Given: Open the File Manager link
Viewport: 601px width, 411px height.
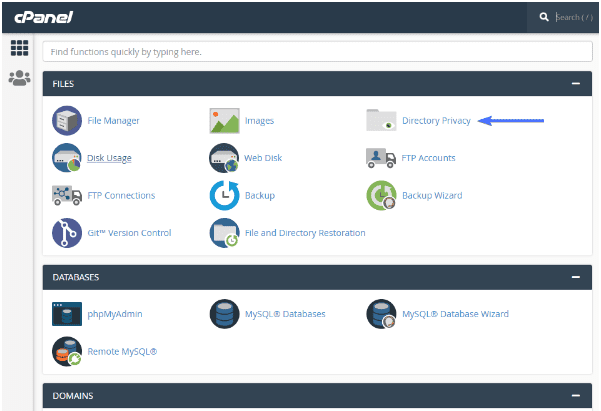Looking at the screenshot, I should (x=113, y=121).
